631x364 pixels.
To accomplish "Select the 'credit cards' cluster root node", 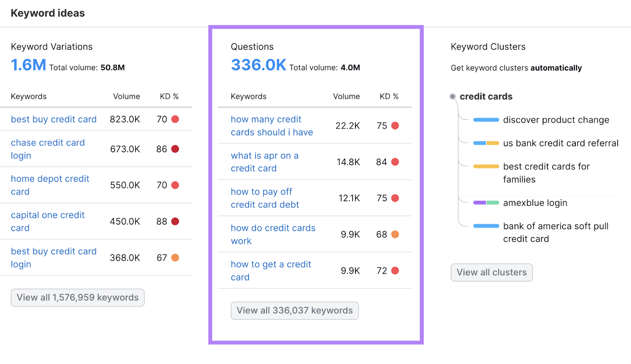I will [486, 97].
